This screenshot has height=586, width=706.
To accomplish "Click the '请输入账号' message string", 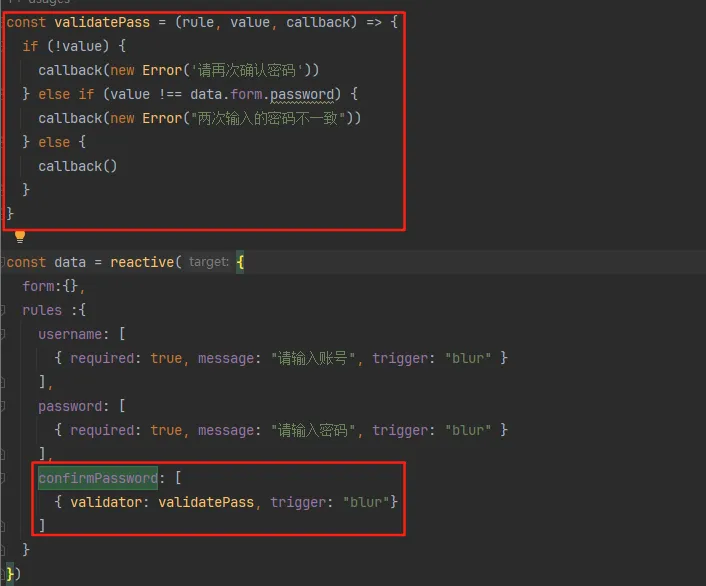I will click(313, 358).
